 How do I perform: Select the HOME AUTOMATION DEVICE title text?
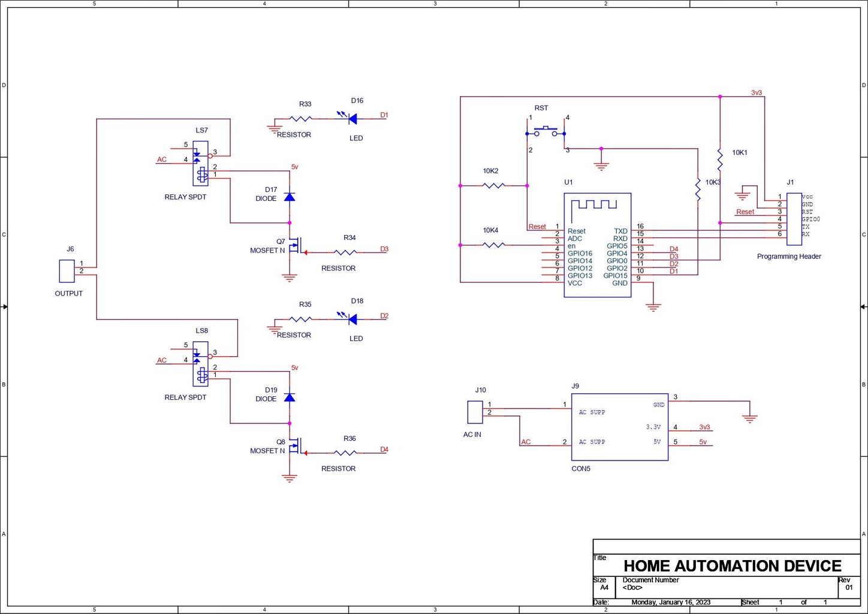[x=732, y=566]
